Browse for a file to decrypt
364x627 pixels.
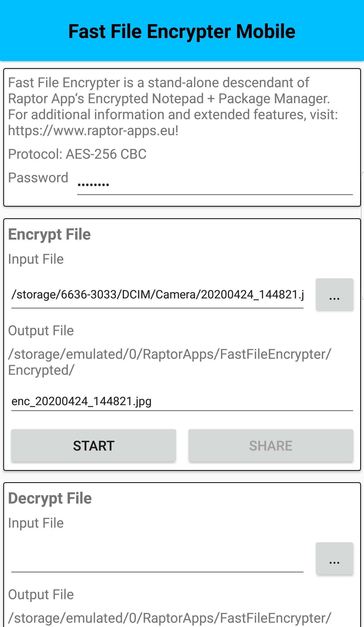pyautogui.click(x=334, y=559)
